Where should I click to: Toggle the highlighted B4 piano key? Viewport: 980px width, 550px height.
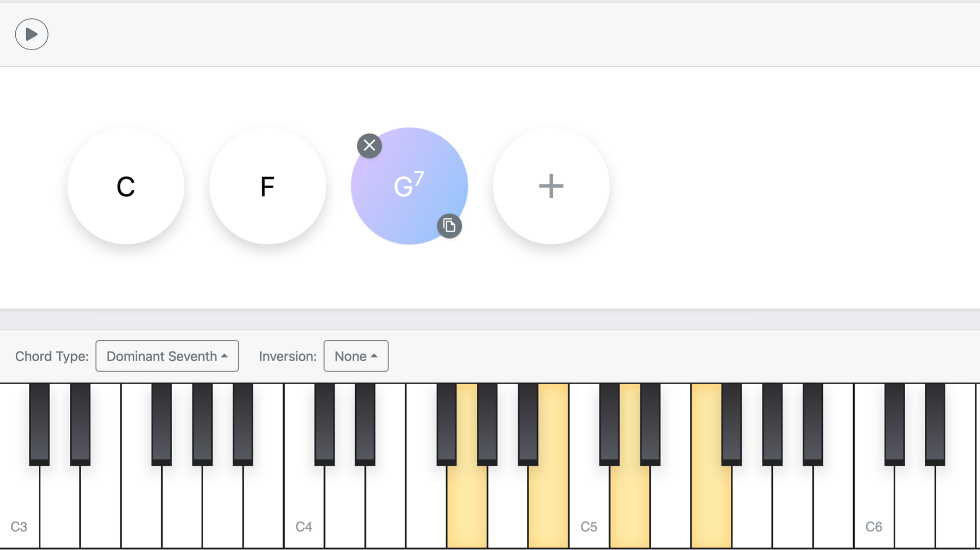click(548, 505)
